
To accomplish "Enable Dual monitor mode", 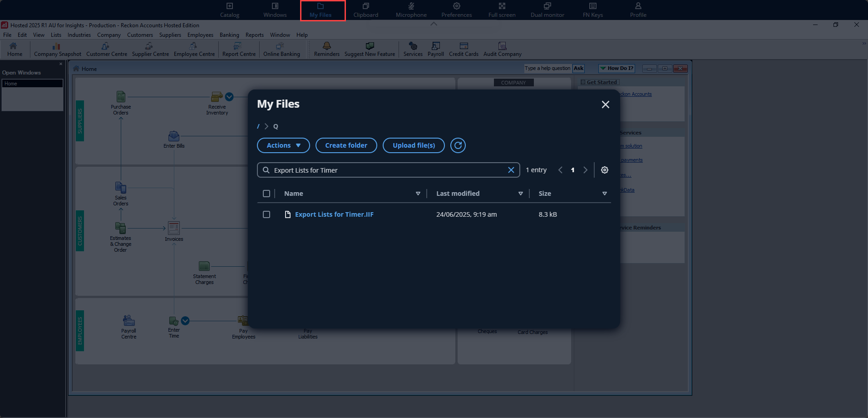I will click(547, 10).
